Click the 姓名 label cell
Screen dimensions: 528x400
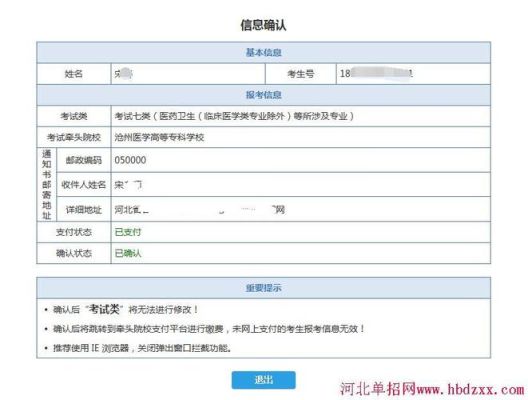(x=74, y=74)
